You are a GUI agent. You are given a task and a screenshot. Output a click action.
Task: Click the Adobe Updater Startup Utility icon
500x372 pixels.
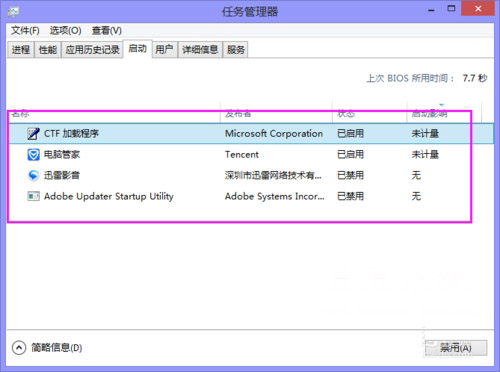(33, 196)
